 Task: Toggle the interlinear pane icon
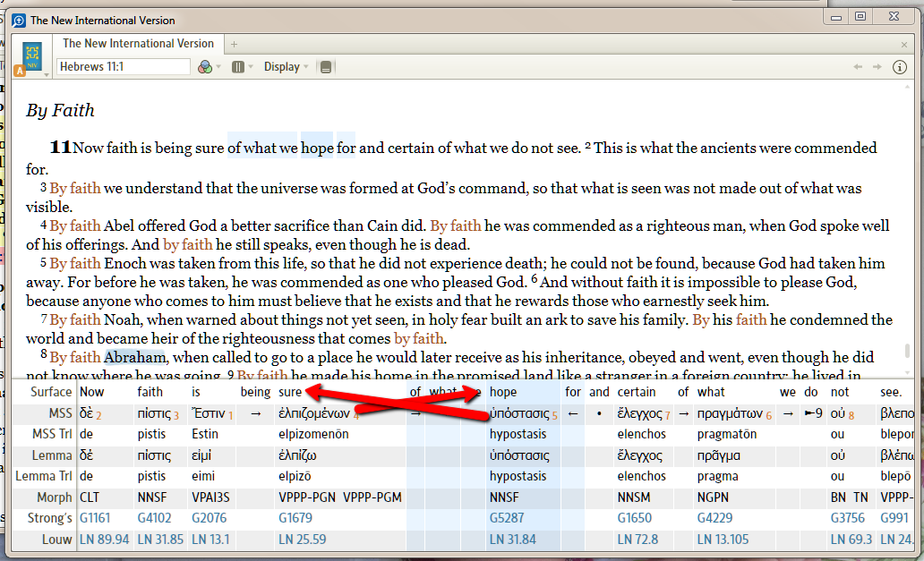(325, 67)
